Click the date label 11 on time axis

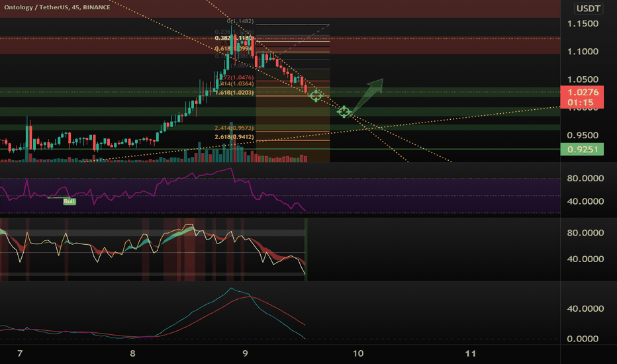[x=471, y=353]
